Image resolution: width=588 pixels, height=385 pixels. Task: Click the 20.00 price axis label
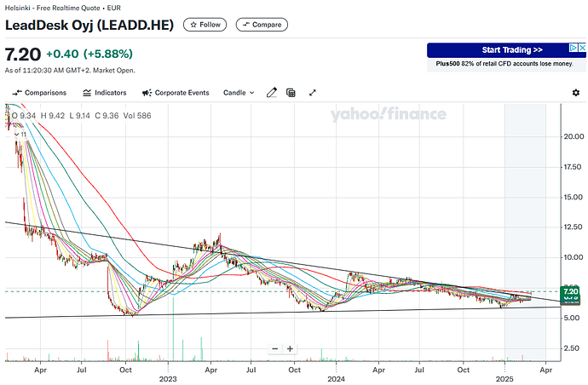(574, 136)
